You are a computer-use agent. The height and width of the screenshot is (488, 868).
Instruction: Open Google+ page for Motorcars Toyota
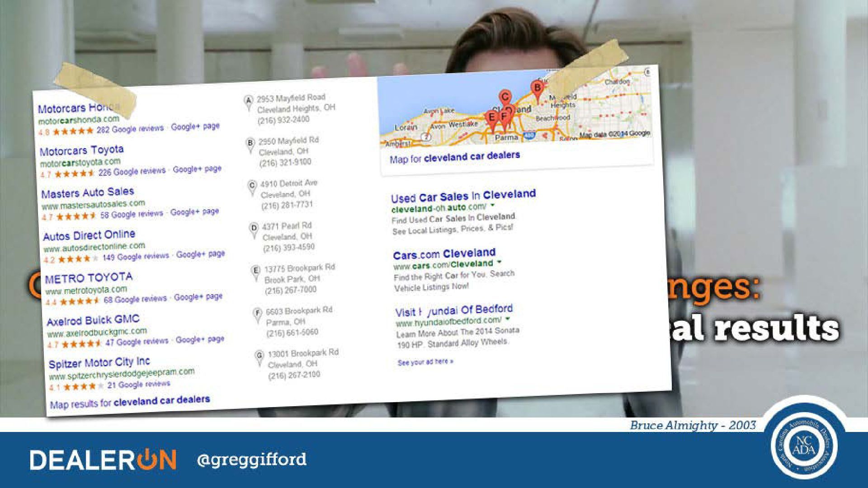pyautogui.click(x=197, y=169)
